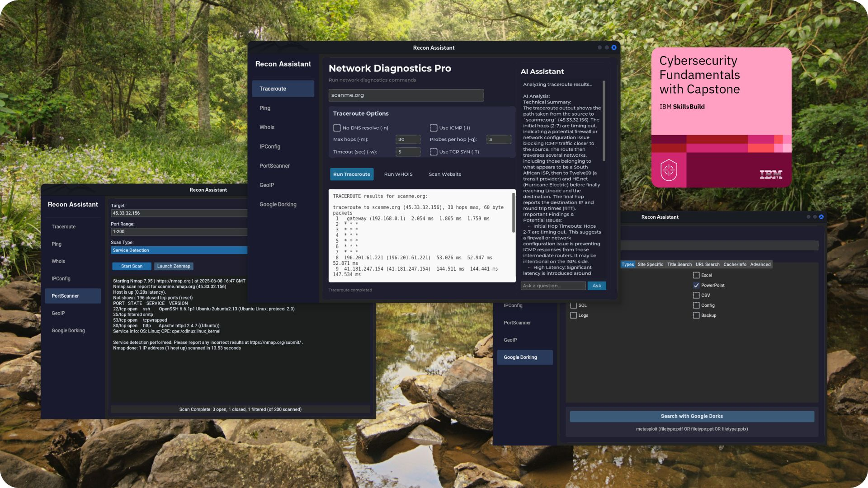Uncheck the PowerPoint file type checkbox
The image size is (868, 488).
(x=696, y=285)
